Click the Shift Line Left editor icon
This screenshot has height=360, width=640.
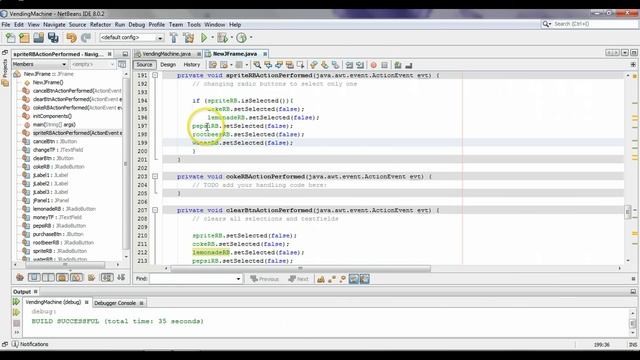pyautogui.click(x=349, y=65)
